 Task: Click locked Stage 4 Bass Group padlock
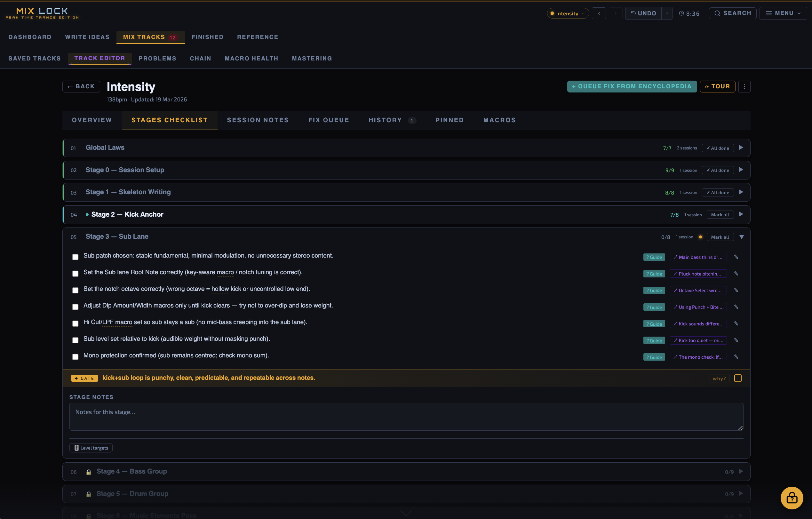coord(89,472)
